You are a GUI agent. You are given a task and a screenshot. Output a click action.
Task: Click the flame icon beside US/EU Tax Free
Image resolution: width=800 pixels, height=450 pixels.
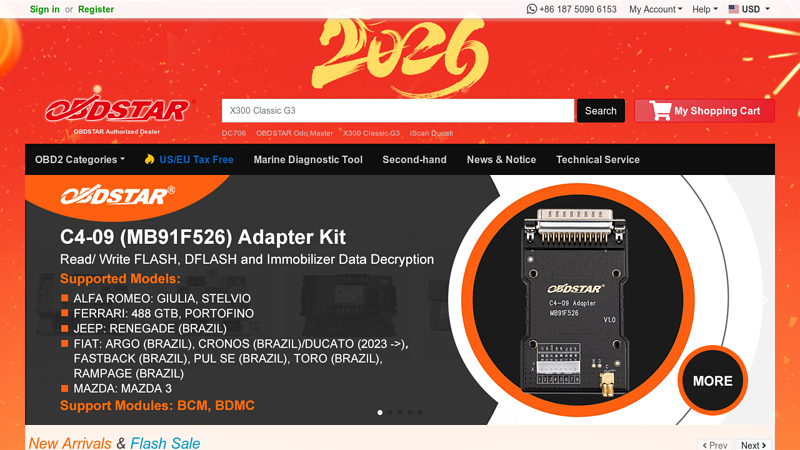click(x=149, y=159)
